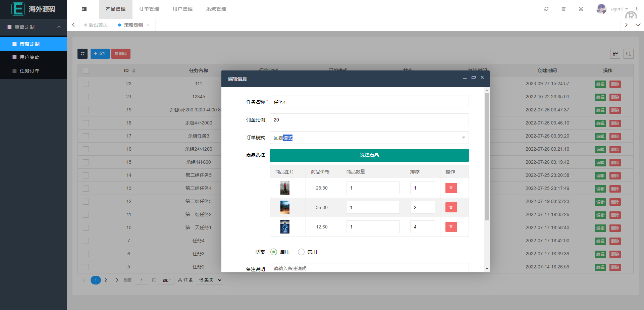644x310 pixels.
Task: Open column filter grid icon
Action: (x=615, y=54)
